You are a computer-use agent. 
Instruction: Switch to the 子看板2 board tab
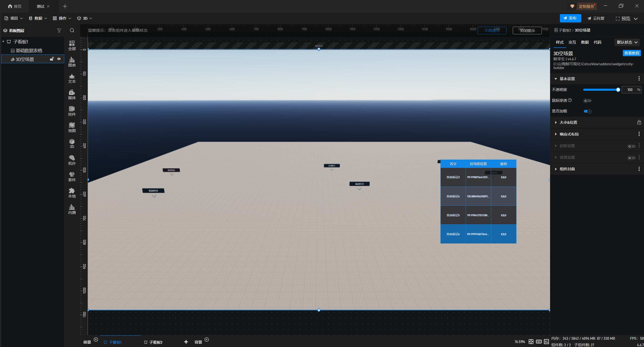tap(155, 342)
